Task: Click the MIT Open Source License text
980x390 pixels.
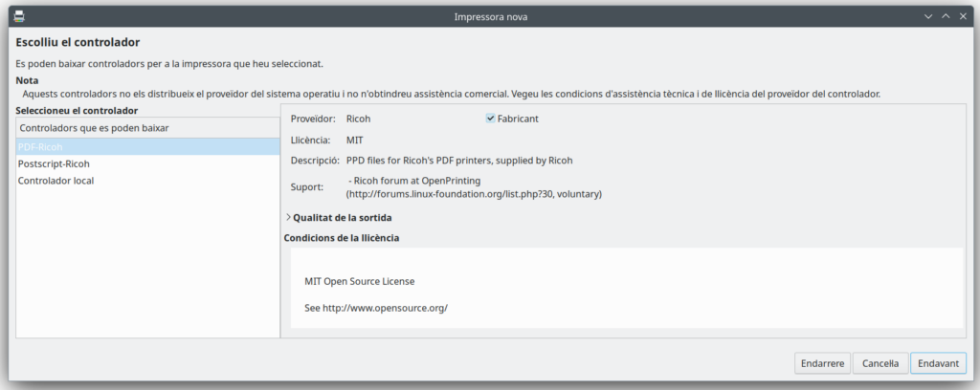Action: pyautogui.click(x=360, y=281)
